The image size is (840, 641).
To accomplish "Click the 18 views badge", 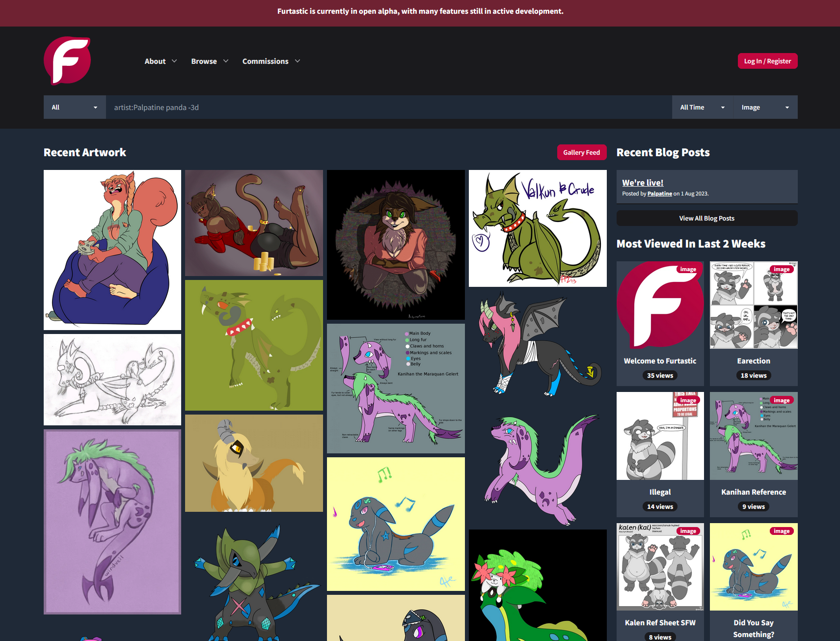I will pos(754,375).
